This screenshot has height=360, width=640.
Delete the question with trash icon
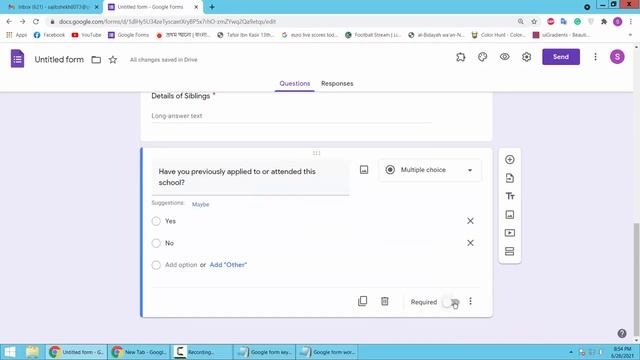tap(384, 301)
